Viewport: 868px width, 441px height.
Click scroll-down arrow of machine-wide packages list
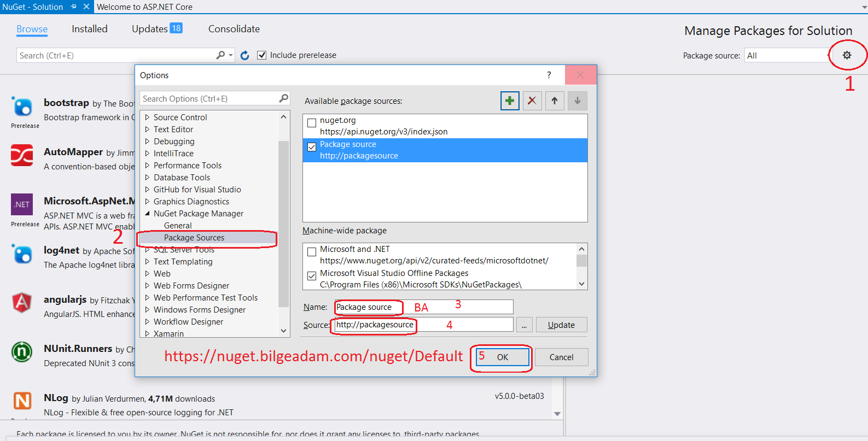click(582, 284)
